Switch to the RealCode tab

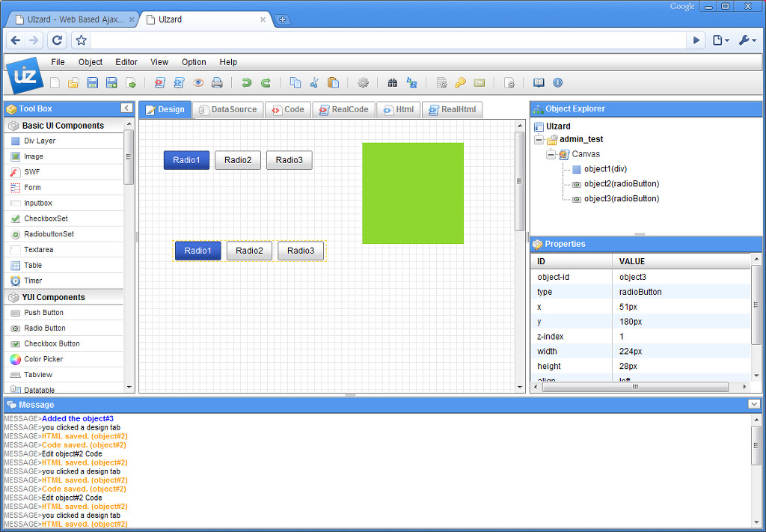tap(344, 110)
